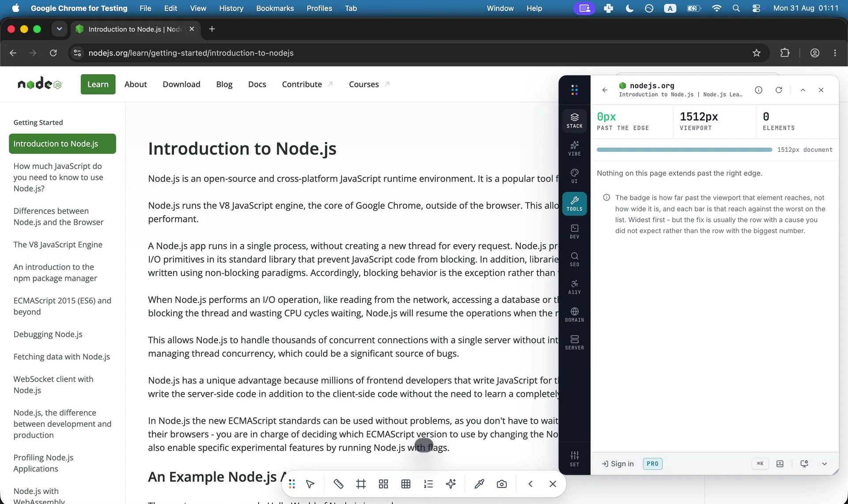The width and height of the screenshot is (848, 504).
Task: Select the ruler measure tool
Action: [x=338, y=484]
